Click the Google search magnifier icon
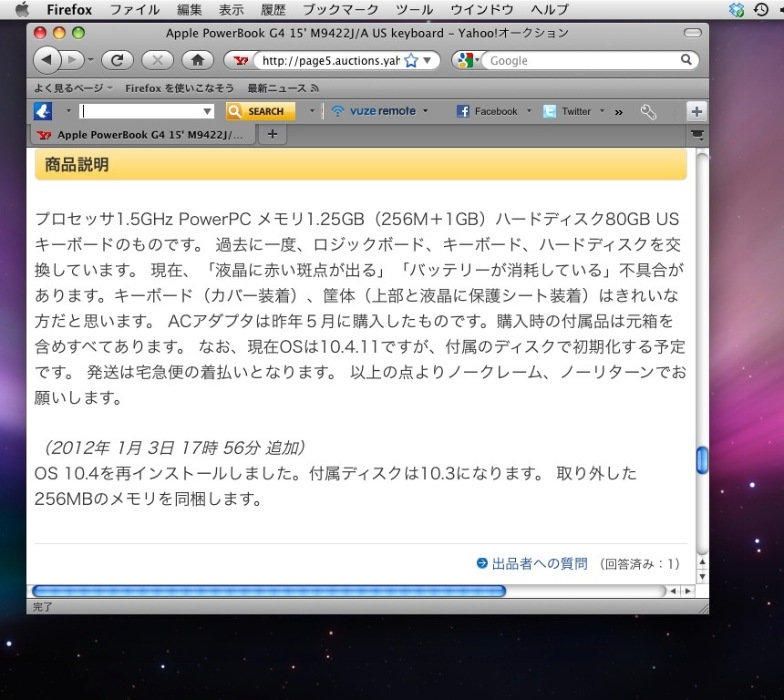784x700 pixels. tap(686, 60)
